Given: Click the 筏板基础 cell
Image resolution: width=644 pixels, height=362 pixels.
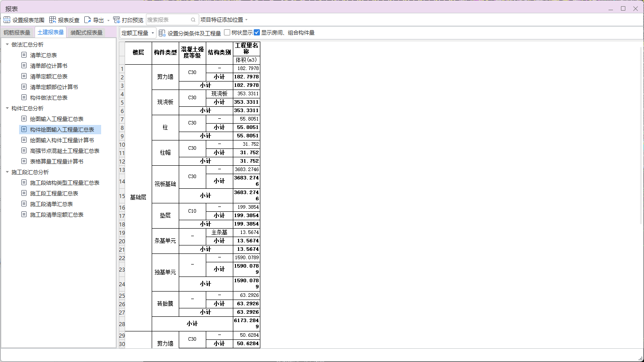Looking at the screenshot, I should coord(165,183).
